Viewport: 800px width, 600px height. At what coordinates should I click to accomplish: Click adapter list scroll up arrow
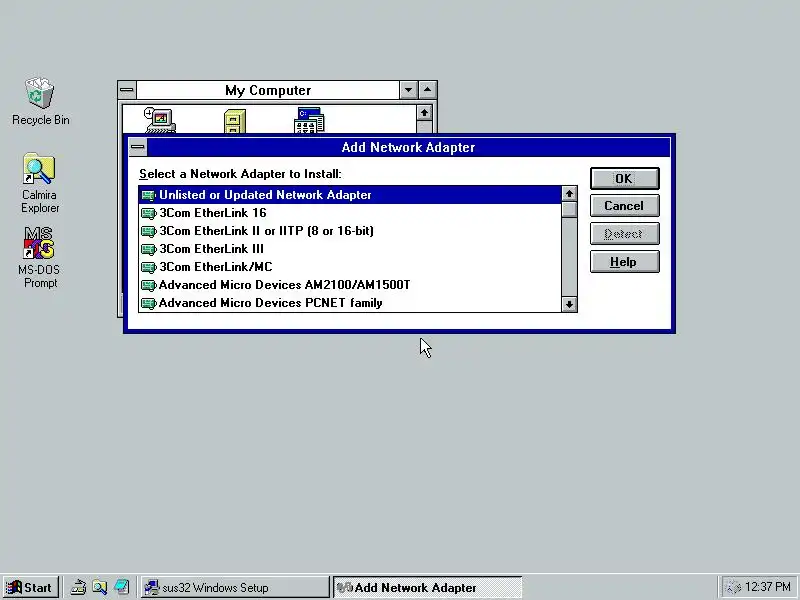569,194
